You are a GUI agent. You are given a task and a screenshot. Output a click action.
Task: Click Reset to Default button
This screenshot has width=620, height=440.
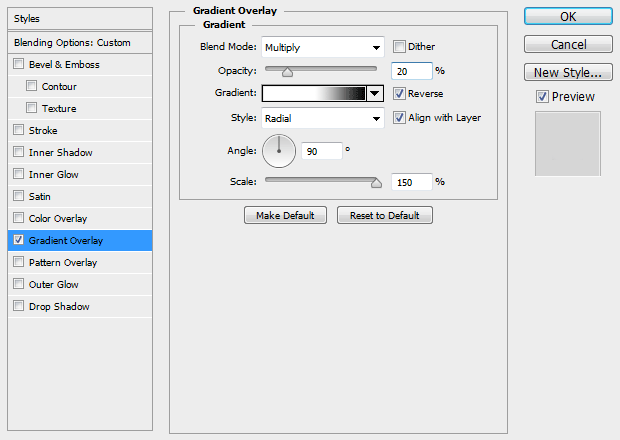(x=385, y=215)
